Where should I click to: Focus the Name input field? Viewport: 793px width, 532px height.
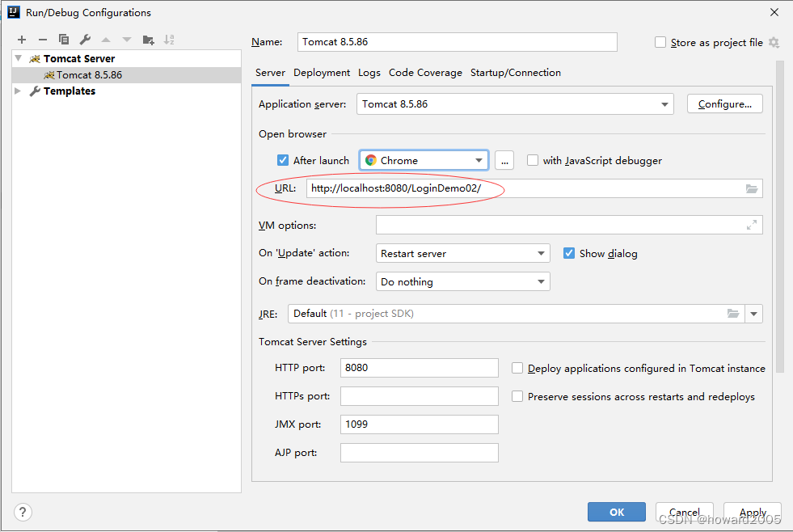458,42
